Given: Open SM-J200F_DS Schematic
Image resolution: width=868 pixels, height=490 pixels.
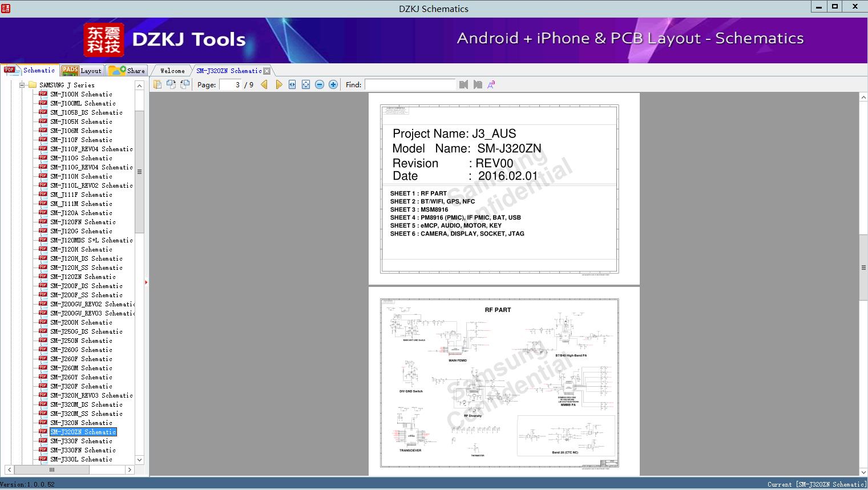Looking at the screenshot, I should tap(86, 286).
